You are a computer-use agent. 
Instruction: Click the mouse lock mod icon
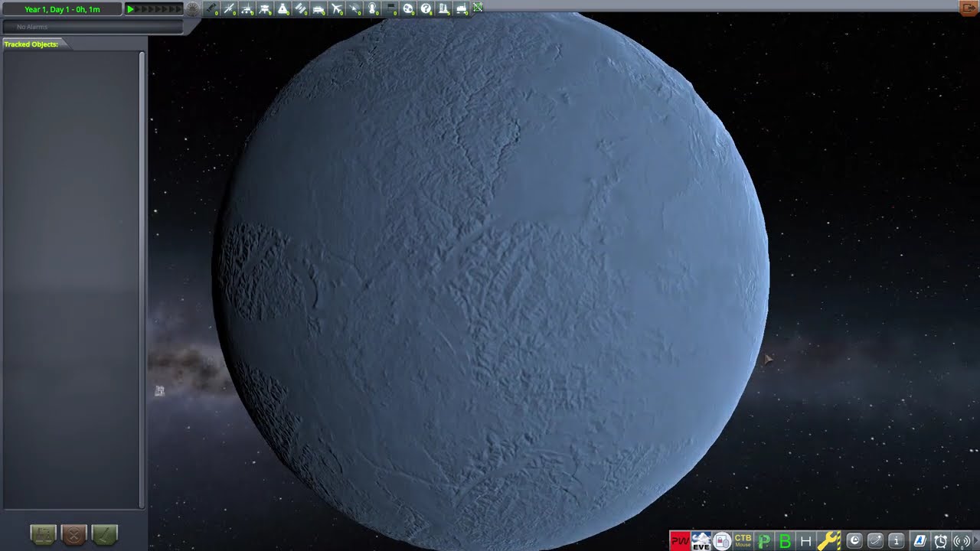coord(722,541)
